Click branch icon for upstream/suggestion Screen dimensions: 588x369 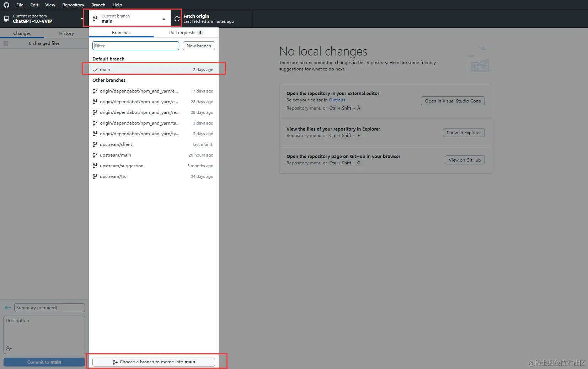(x=95, y=166)
